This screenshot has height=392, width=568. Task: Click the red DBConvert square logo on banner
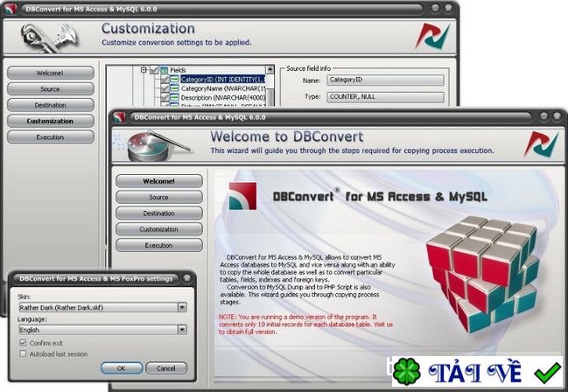(x=242, y=196)
